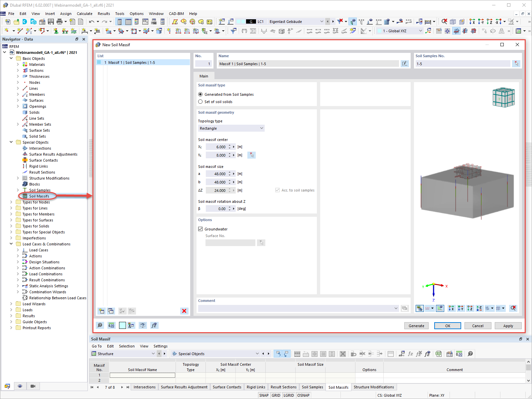Click the undo arrow icon
This screenshot has height=399, width=532.
[91, 22]
